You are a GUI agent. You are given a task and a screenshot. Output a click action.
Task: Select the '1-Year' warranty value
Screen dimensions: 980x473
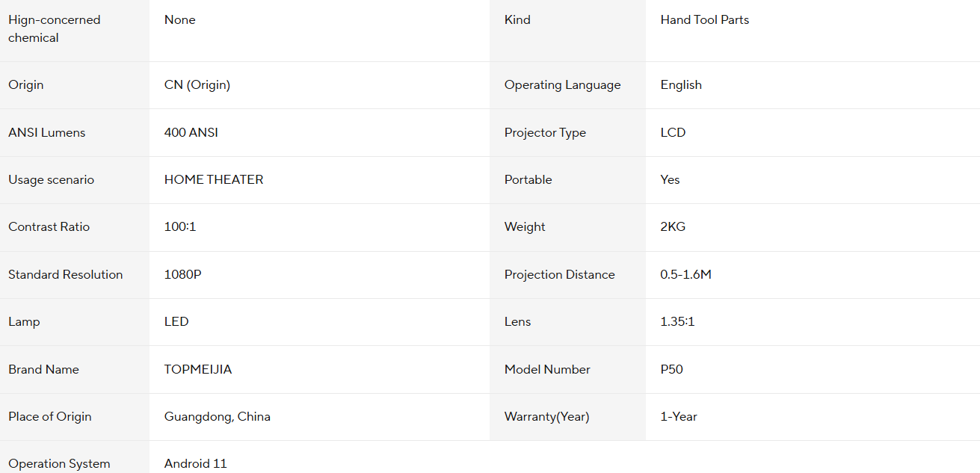click(679, 416)
